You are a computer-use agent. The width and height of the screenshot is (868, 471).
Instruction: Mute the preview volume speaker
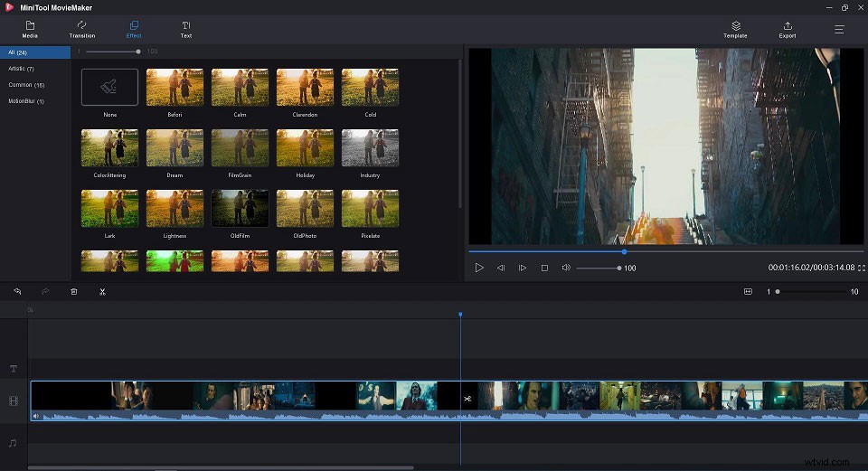pyautogui.click(x=566, y=268)
